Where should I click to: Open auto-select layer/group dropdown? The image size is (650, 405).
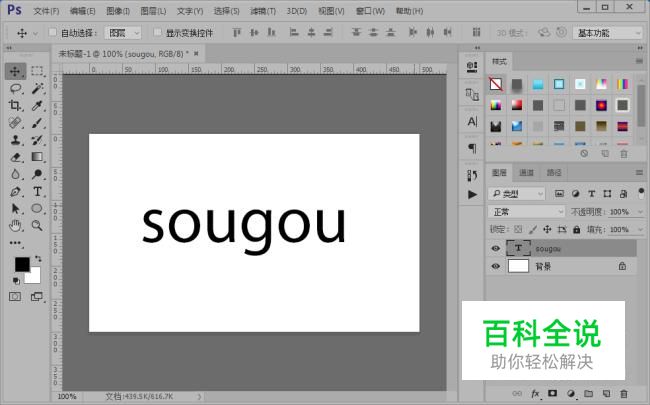tap(123, 33)
